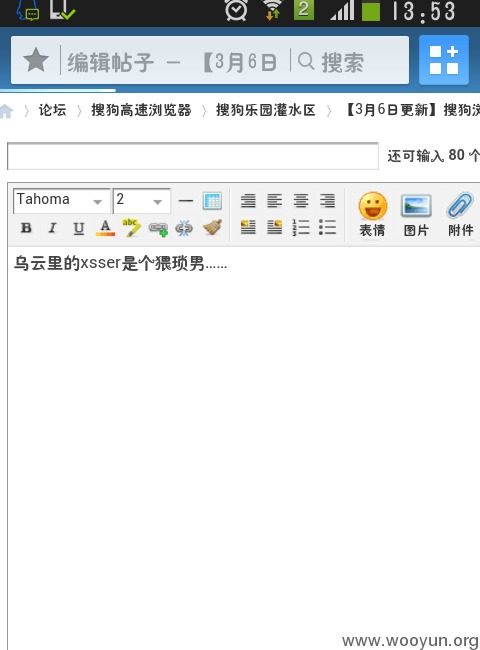The height and width of the screenshot is (650, 480).
Task: Insert a hyperlink with chain icon
Action: pyautogui.click(x=158, y=228)
